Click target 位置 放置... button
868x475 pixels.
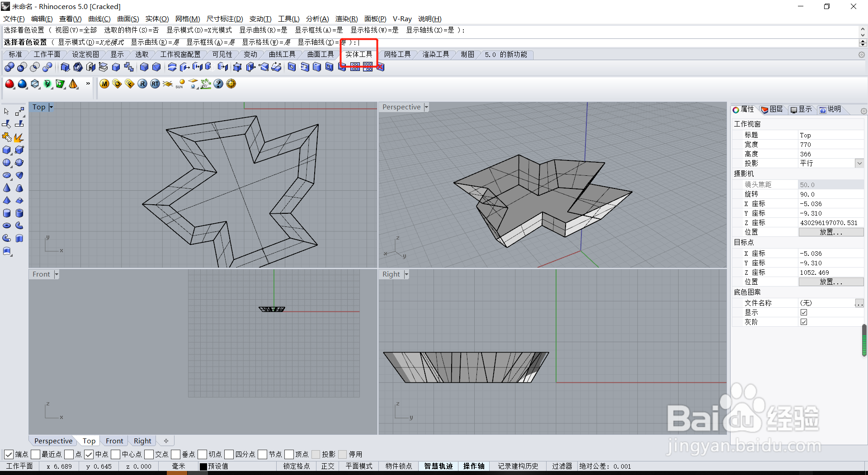[831, 282]
